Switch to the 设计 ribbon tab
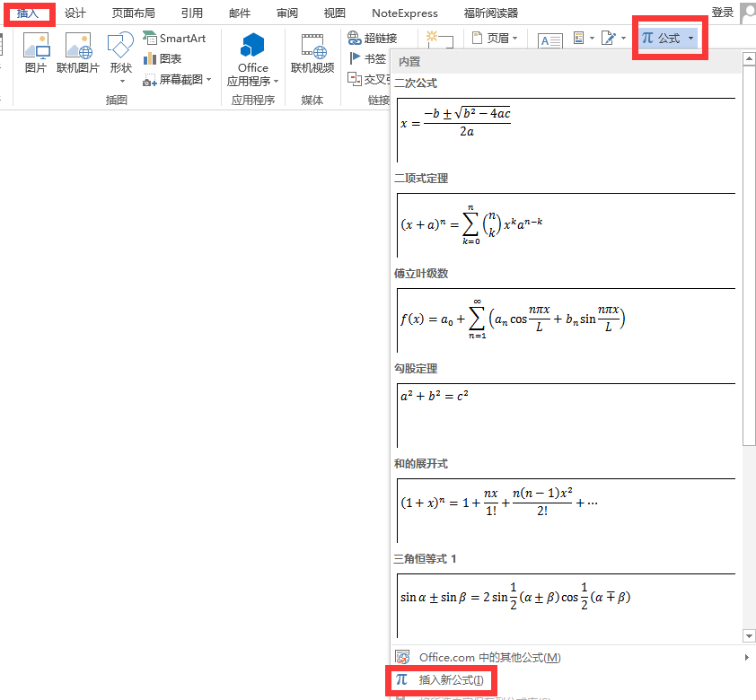Image resolution: width=756 pixels, height=700 pixels. [x=75, y=13]
